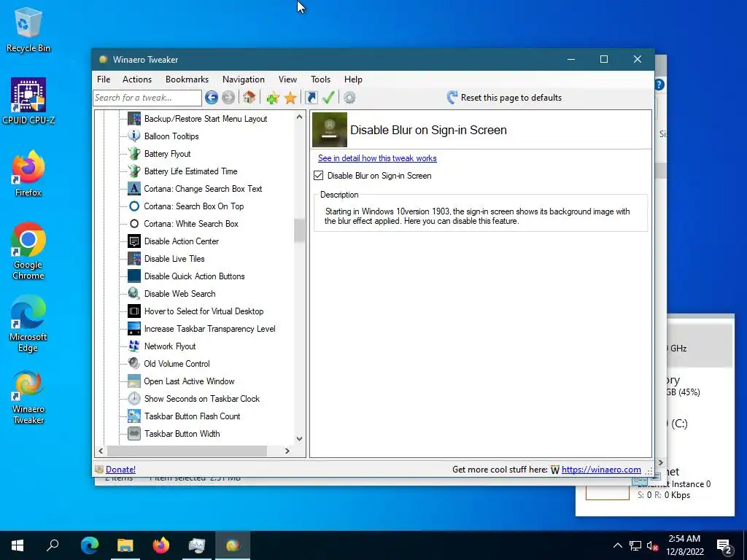
Task: Click the Battery Flyout icon
Action: point(134,154)
